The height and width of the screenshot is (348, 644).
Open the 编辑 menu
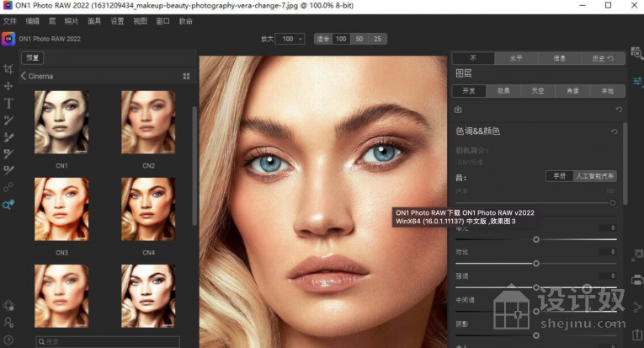(x=33, y=21)
